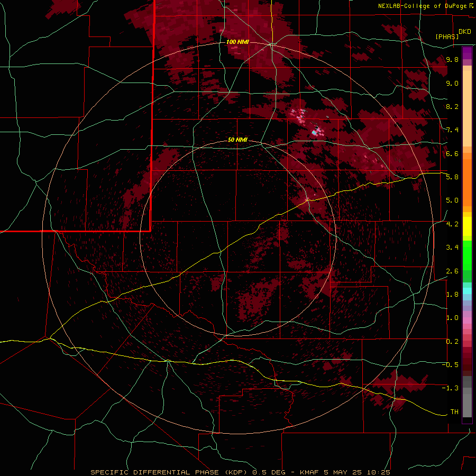Screen dimensions: 476x476
Task: Click the 50 NMI range ring label
Action: click(237, 140)
